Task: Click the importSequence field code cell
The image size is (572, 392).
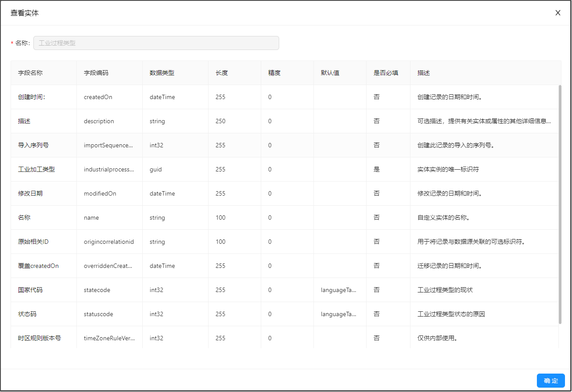Action: point(108,145)
